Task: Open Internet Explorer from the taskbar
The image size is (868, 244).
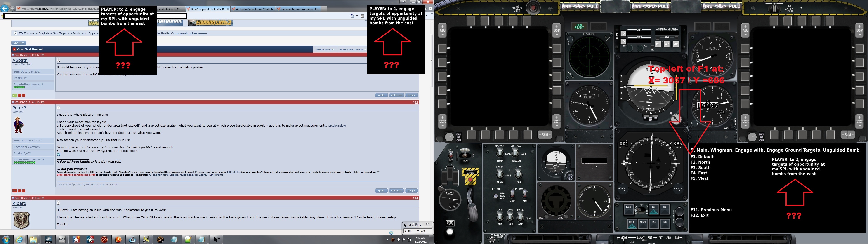Action: pyautogui.click(x=19, y=239)
